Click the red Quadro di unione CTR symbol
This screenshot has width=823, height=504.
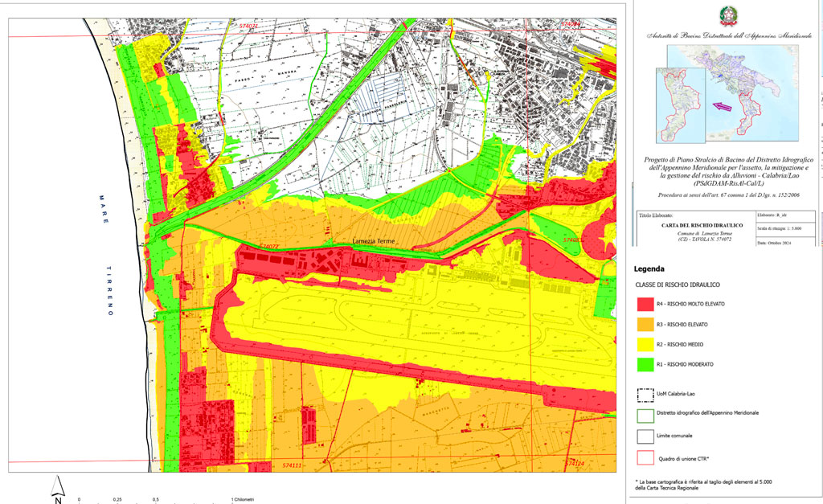645,458
